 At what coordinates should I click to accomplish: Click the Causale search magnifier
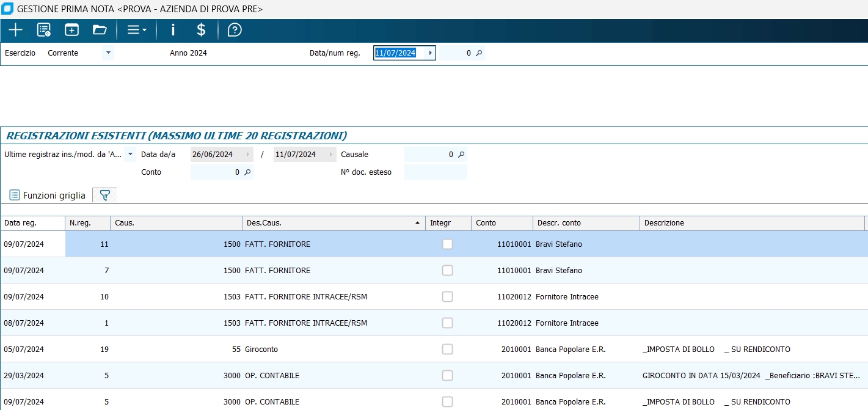pyautogui.click(x=461, y=155)
